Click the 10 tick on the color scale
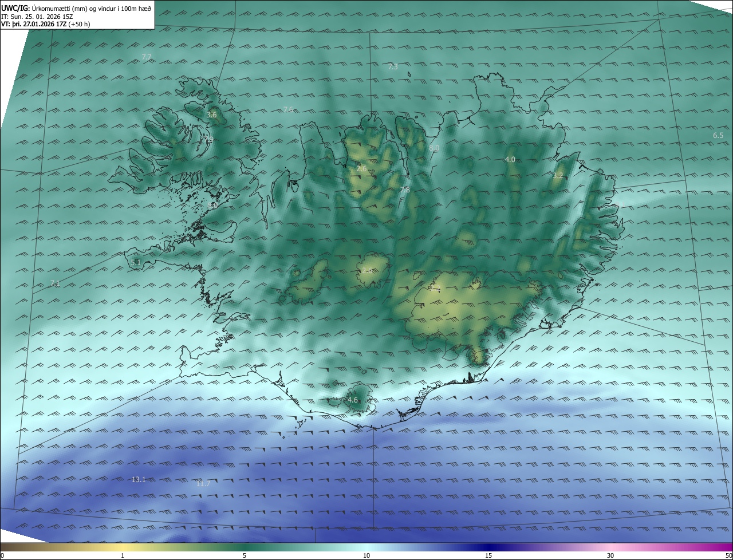This screenshot has height=560, width=733. pos(366,555)
